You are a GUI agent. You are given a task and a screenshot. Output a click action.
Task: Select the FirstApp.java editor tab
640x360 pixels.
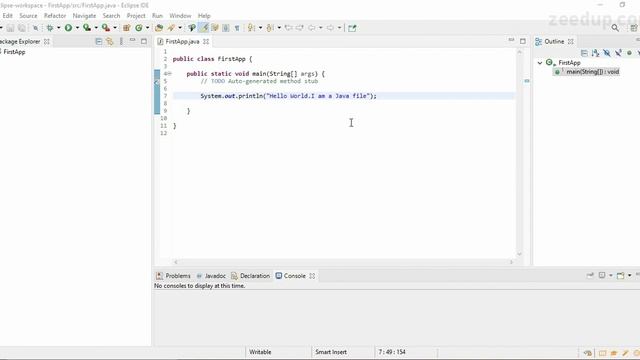pyautogui.click(x=182, y=42)
